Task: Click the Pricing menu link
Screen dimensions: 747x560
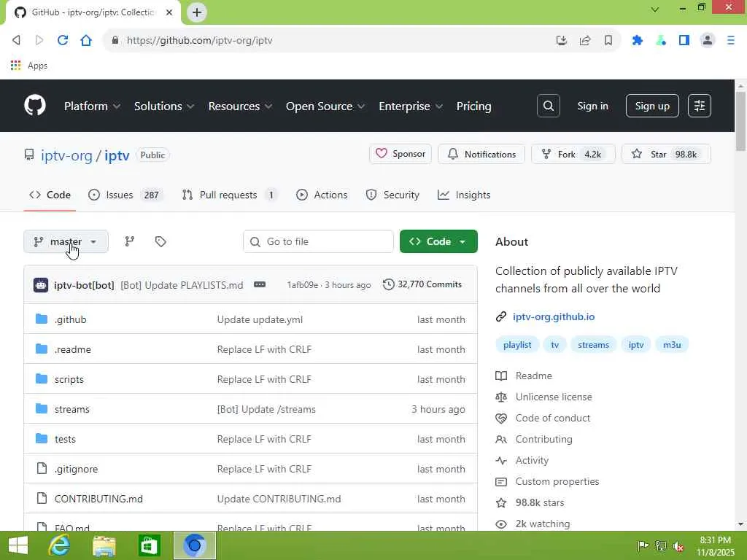Action: (473, 106)
